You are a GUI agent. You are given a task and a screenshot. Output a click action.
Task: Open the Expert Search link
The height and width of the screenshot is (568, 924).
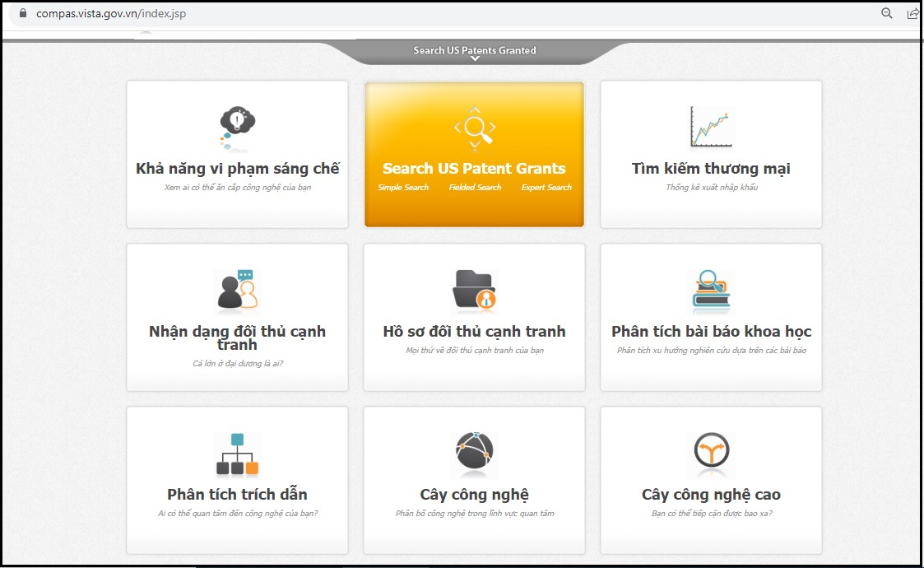pyautogui.click(x=546, y=188)
